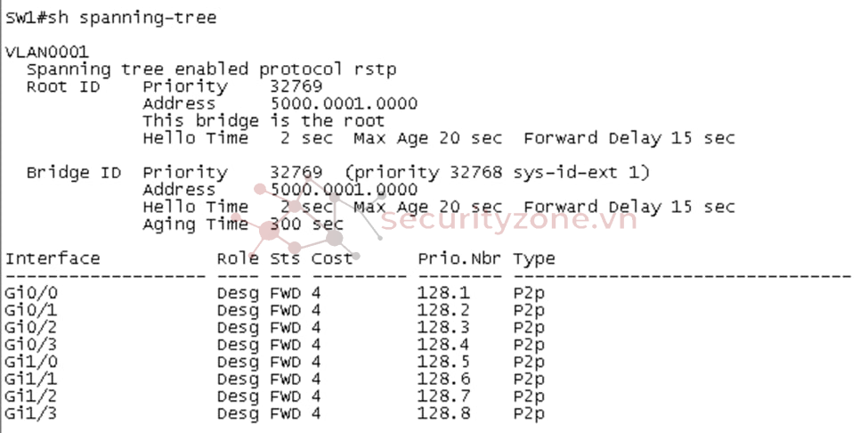Click the 'sys-id-ext 1' text

(576, 174)
